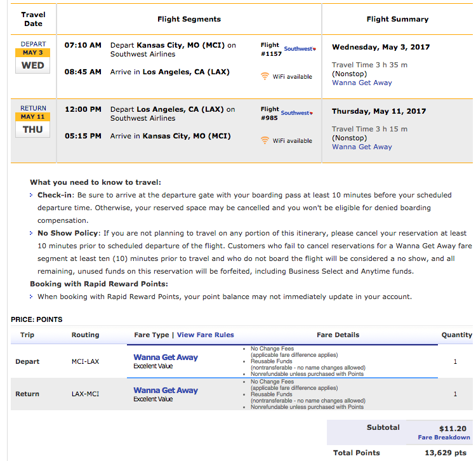Click Travel Time 3 h 35 m text
The image size is (476, 461).
click(369, 65)
